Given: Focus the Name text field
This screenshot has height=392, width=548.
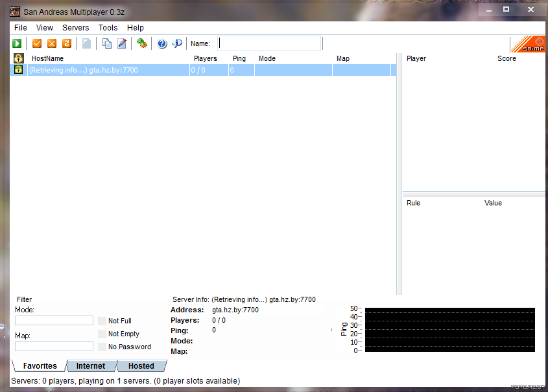Looking at the screenshot, I should [x=269, y=43].
